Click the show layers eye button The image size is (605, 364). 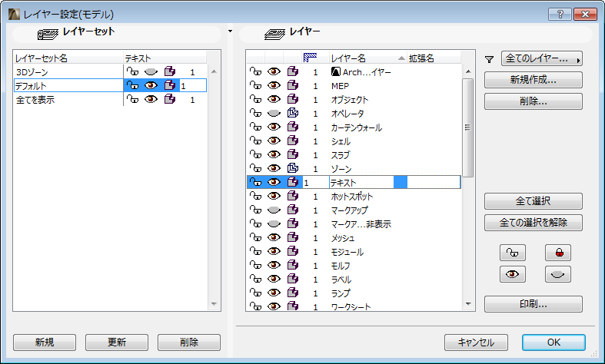[513, 274]
